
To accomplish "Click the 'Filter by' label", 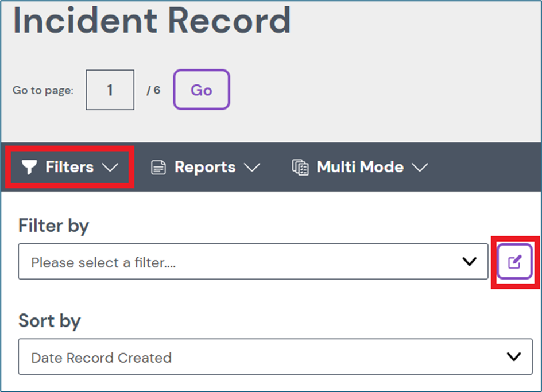I will coord(53,226).
